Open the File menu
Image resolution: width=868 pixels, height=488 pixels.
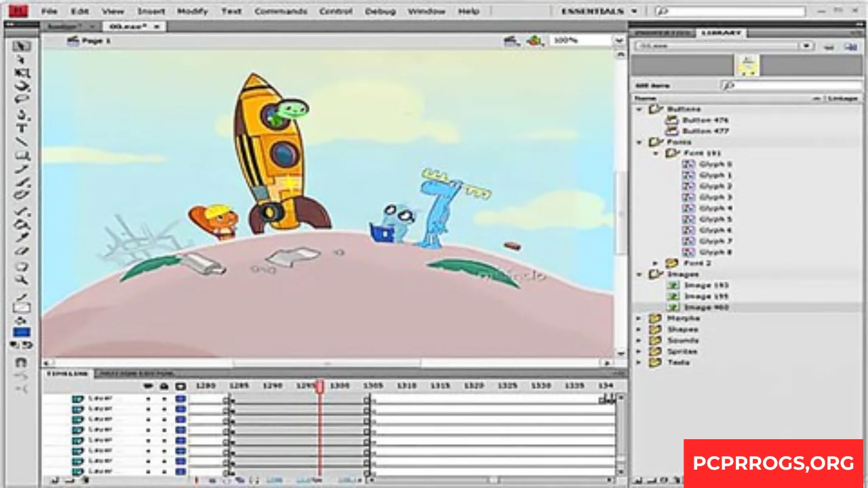pyautogui.click(x=49, y=12)
